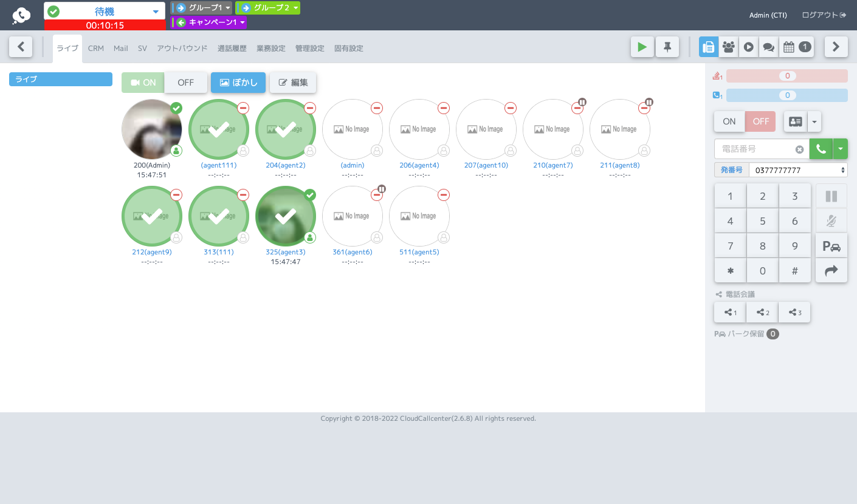
Task: Open the 待機 status dropdown
Action: [105, 12]
